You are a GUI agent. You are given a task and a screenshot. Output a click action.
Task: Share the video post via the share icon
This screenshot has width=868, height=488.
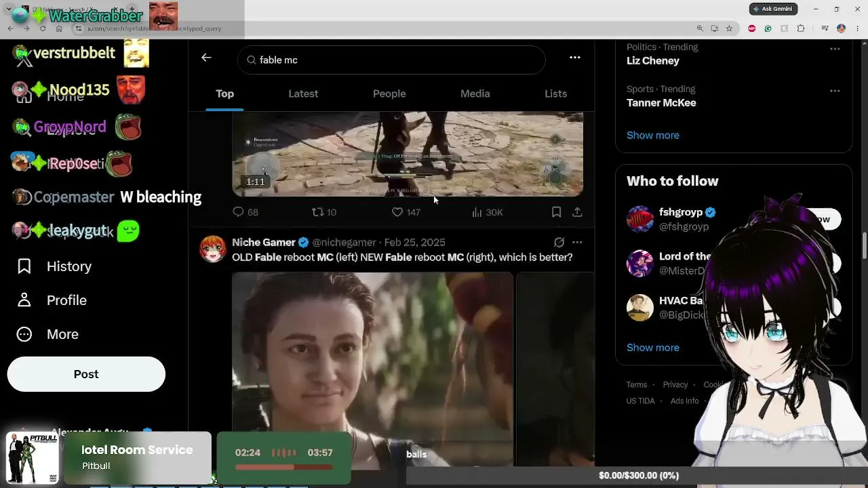click(x=577, y=212)
